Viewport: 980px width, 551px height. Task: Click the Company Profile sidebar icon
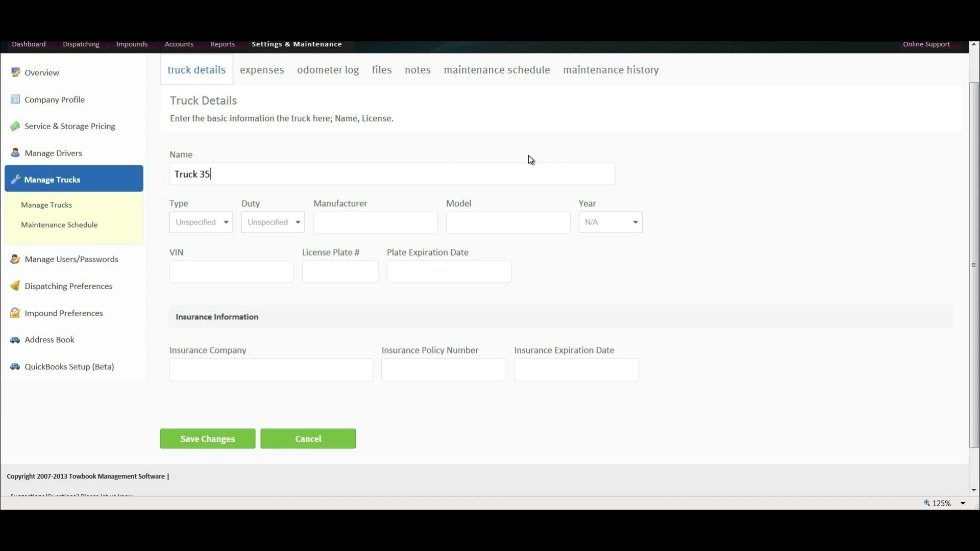click(x=15, y=99)
